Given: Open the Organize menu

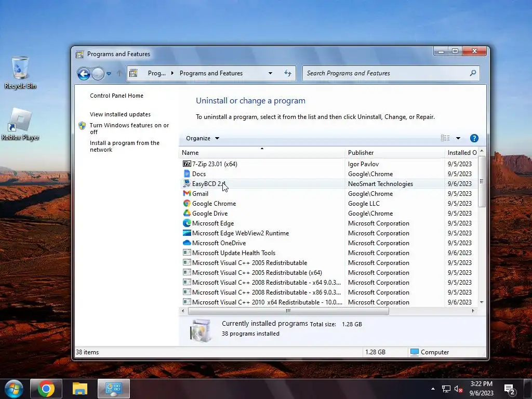Looking at the screenshot, I should pyautogui.click(x=202, y=138).
